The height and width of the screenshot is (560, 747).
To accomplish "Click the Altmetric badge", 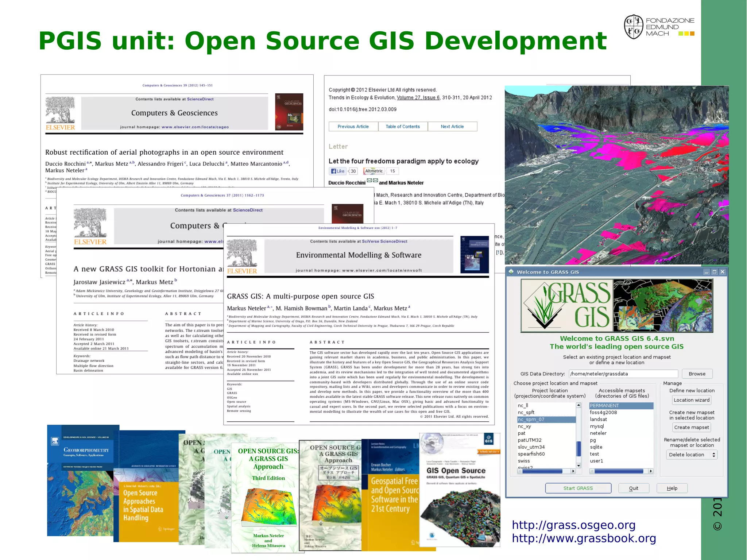I will pyautogui.click(x=374, y=171).
